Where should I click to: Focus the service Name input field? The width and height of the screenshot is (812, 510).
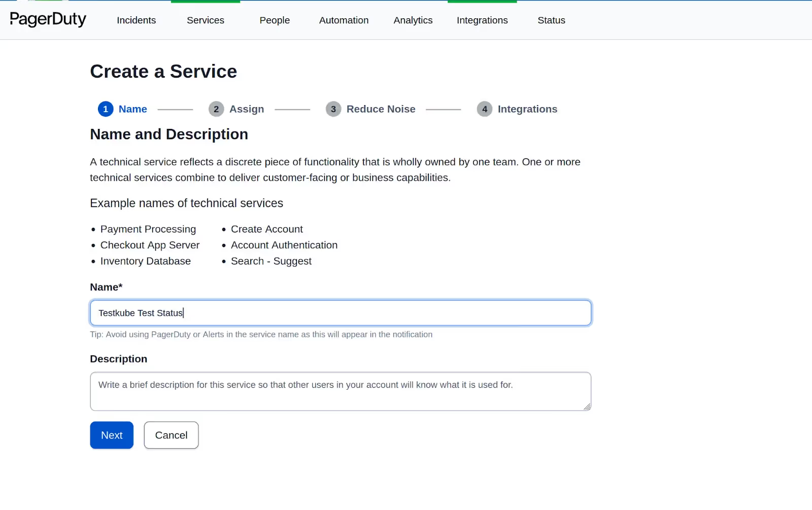pos(341,313)
